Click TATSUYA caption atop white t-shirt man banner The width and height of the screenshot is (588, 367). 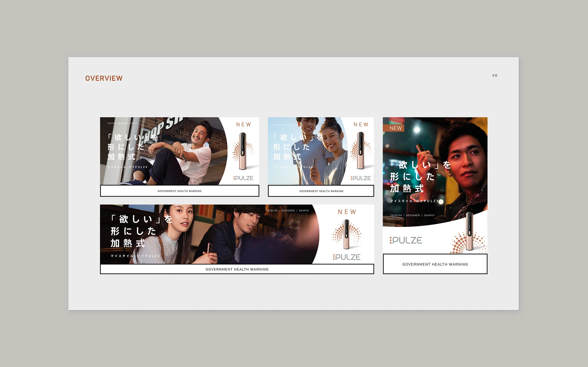pos(122,123)
